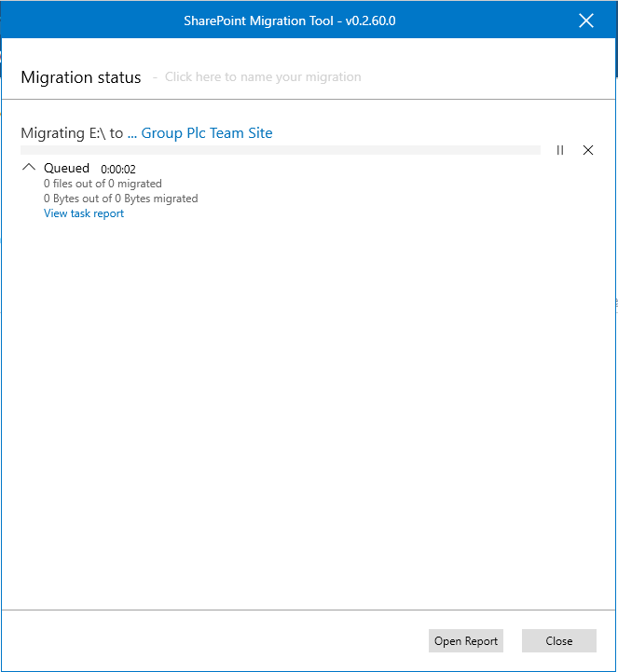Click the Migration status heading
Screen dimensions: 618x672
coord(81,77)
